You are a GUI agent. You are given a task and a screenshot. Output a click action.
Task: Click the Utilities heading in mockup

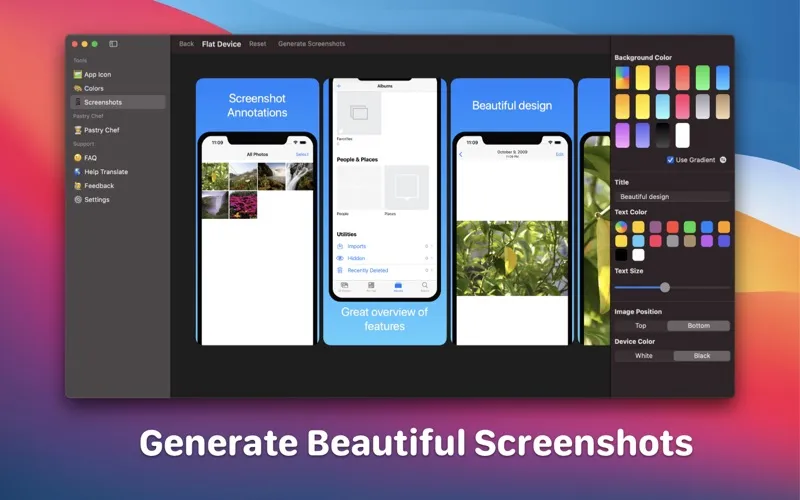(x=346, y=234)
